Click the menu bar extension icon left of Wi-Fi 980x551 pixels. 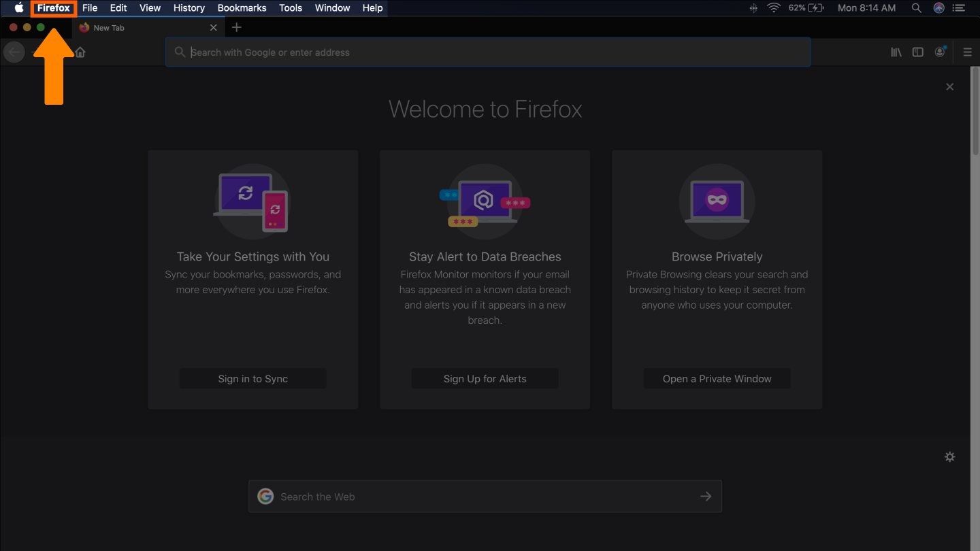coord(753,8)
